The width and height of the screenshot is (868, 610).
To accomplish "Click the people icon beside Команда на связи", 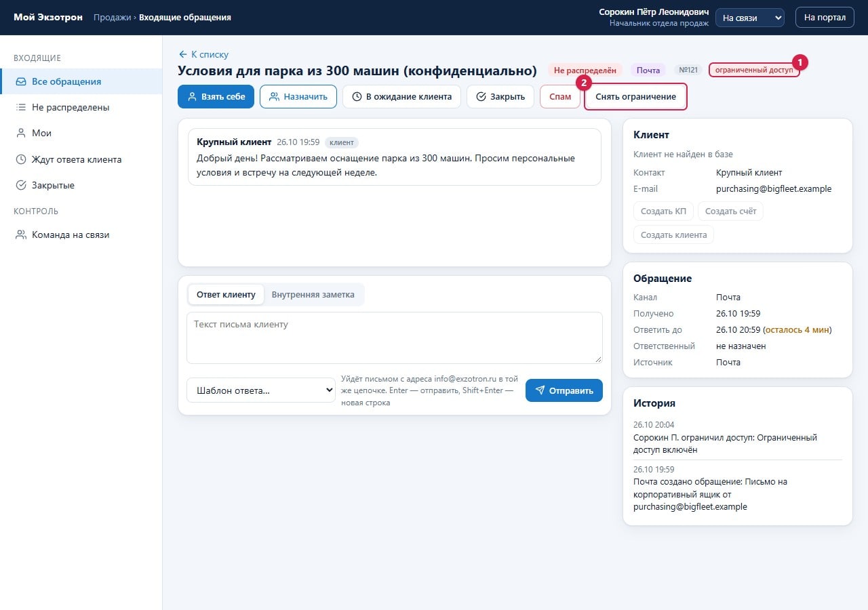I will (21, 235).
